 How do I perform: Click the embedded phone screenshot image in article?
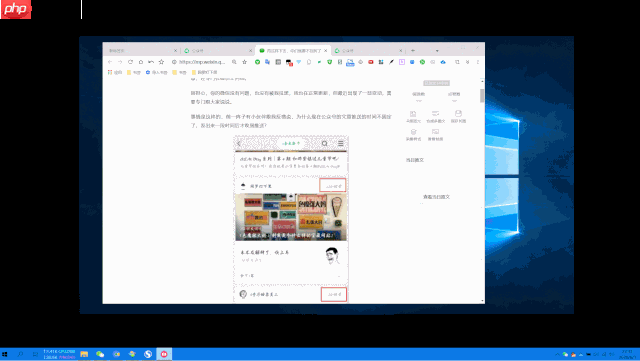[x=291, y=219]
